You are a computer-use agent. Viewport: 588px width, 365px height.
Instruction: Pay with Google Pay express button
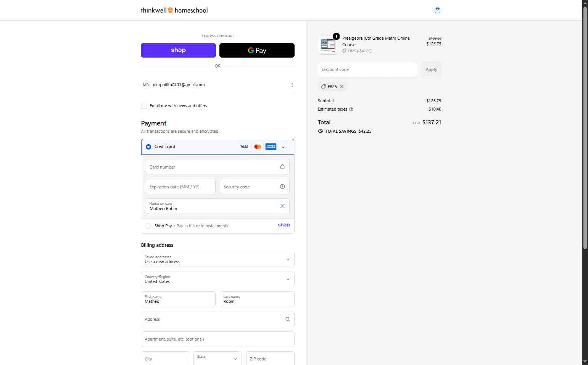[x=257, y=50]
